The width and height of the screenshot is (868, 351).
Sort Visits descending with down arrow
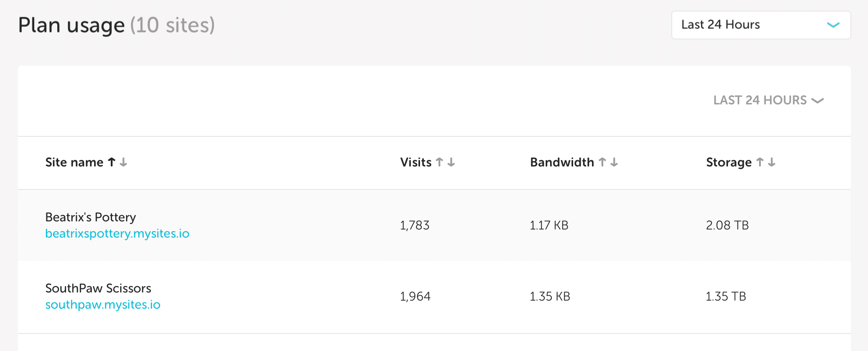click(451, 162)
